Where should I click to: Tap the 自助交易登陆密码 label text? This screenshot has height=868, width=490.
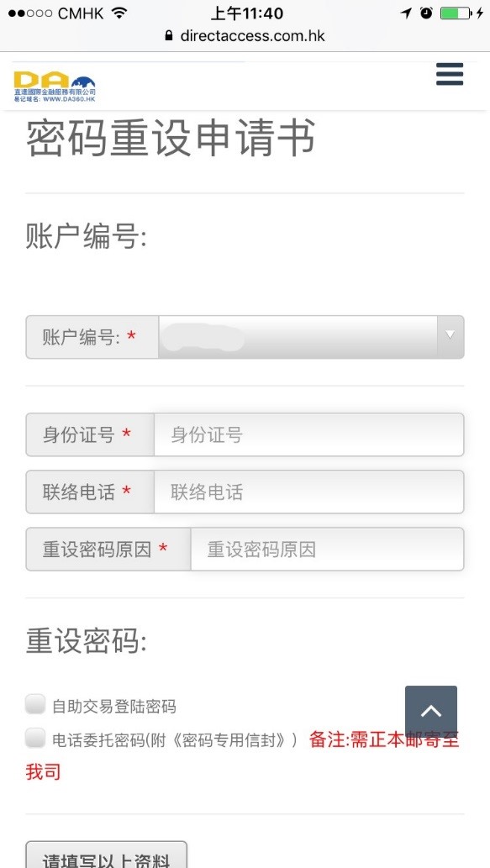(114, 707)
